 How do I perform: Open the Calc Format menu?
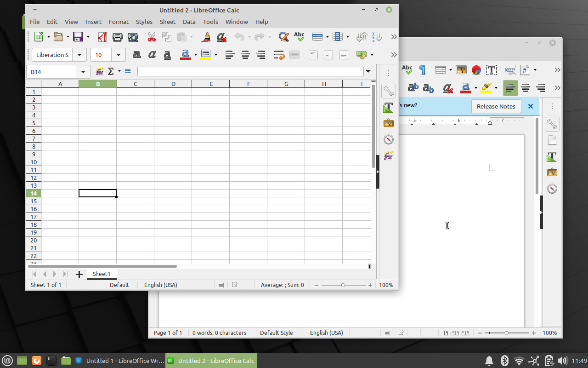click(119, 22)
